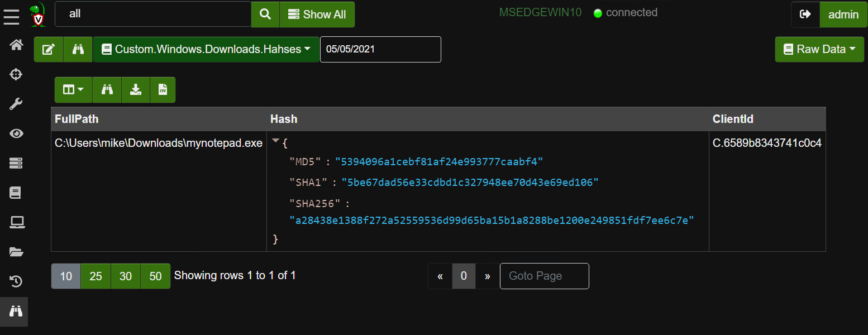Open Notebooks with the book sidebar icon

[15, 192]
